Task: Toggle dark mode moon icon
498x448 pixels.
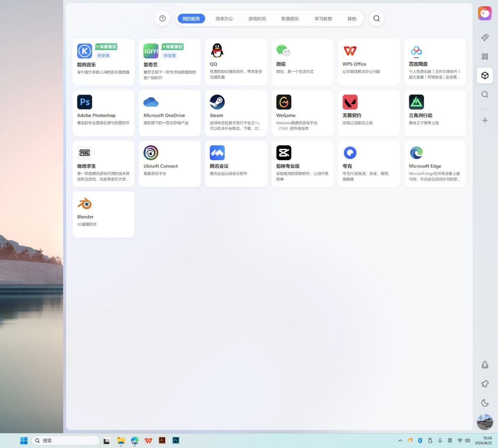Action: point(485,403)
